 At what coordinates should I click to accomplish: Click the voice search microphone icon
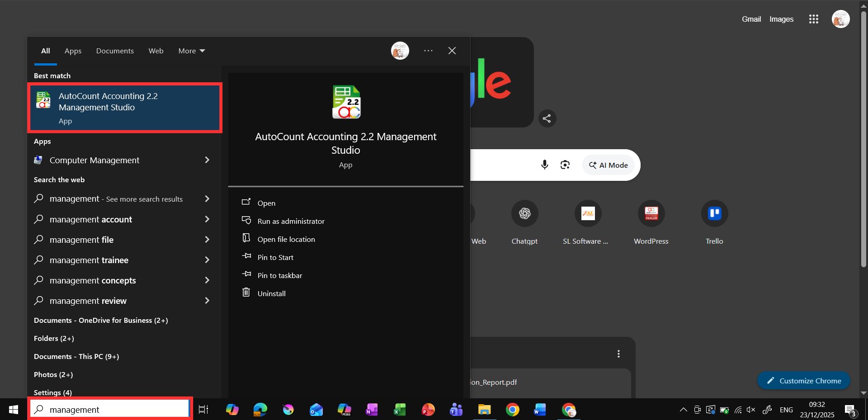544,165
